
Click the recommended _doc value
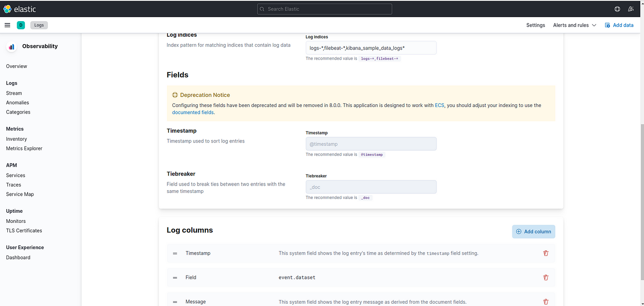[x=366, y=198]
